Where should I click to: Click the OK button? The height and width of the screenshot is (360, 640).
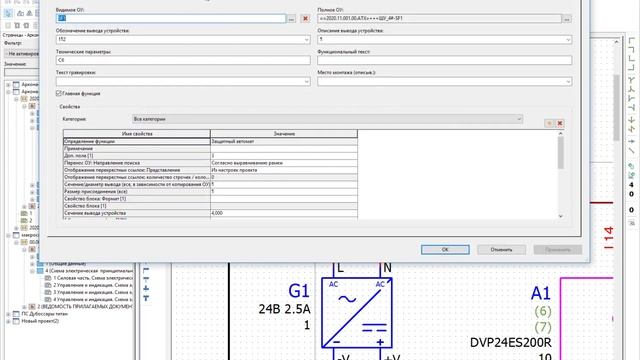click(x=445, y=249)
